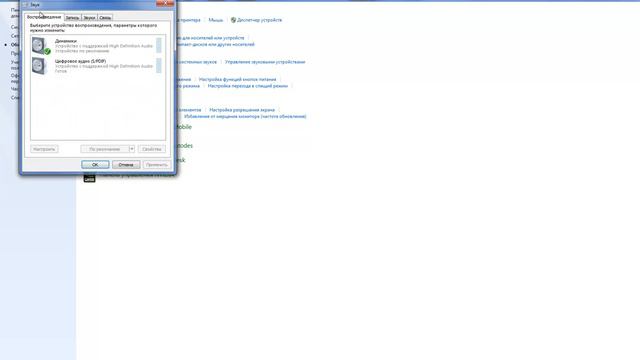Expand the По умолчанию dropdown arrow

[131, 149]
